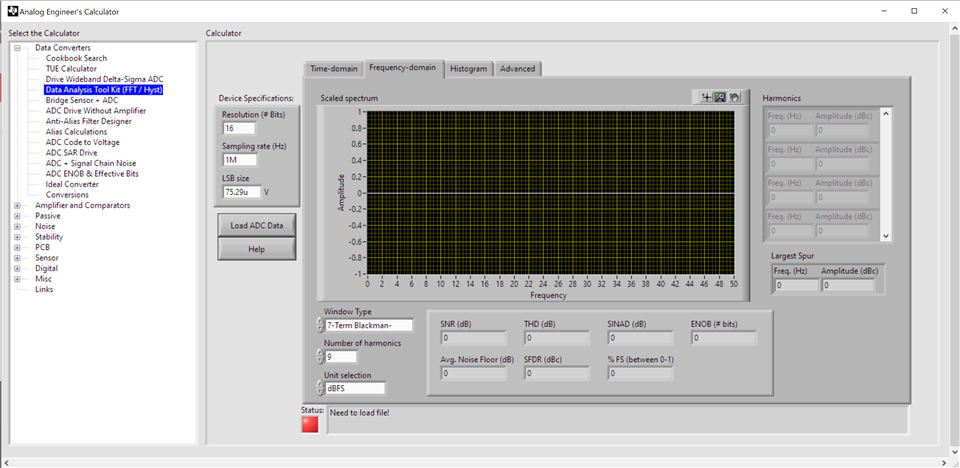Switch to the Time-domain tab
This screenshot has height=468, width=960.
click(x=334, y=69)
